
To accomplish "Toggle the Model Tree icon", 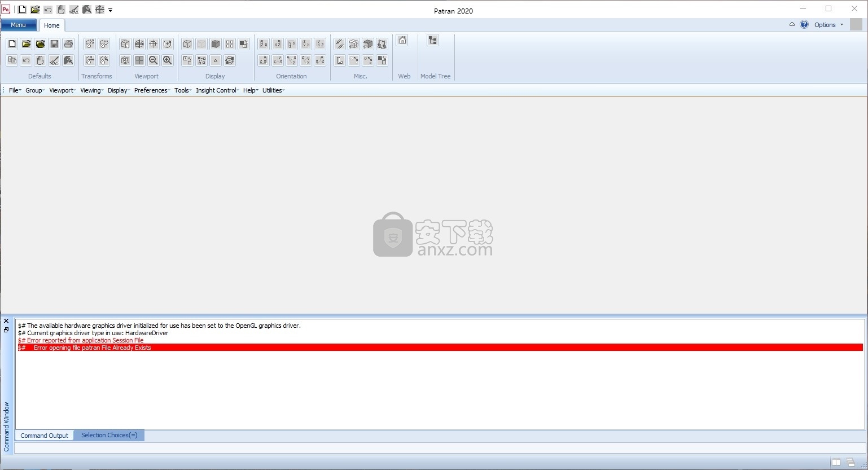I will [433, 40].
